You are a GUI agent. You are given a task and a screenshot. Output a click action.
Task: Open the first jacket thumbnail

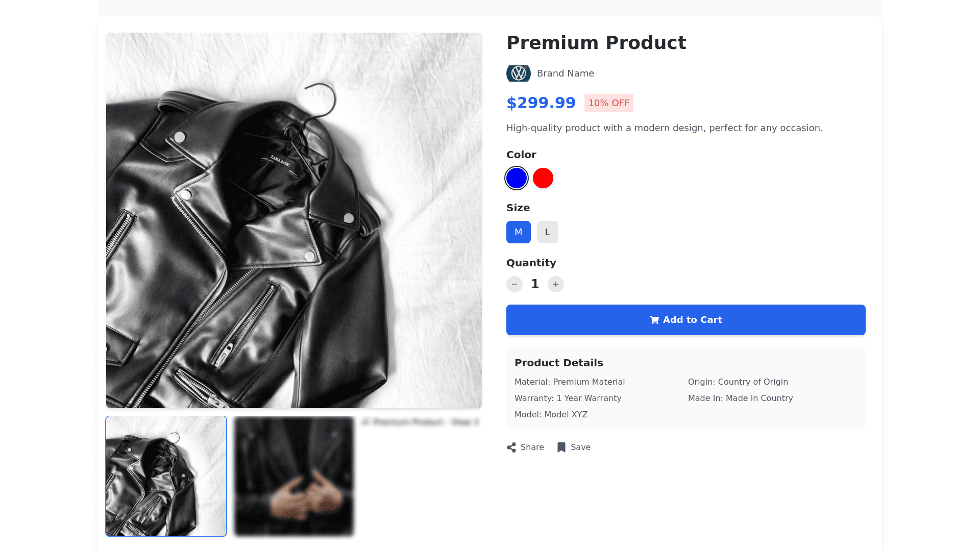[166, 477]
